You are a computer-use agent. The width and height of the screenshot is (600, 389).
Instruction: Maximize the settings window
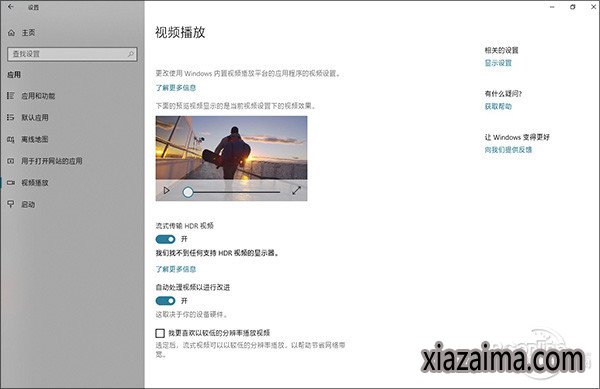click(573, 7)
